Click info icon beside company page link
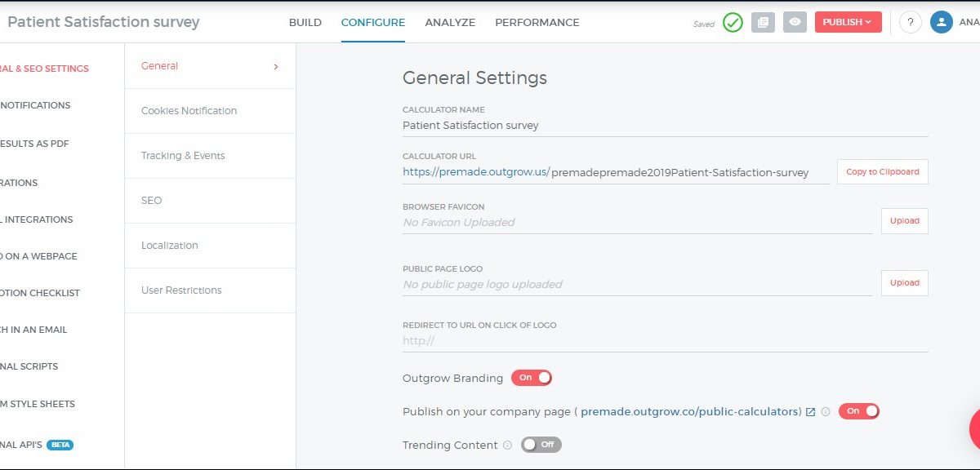This screenshot has width=980, height=470. [x=826, y=412]
